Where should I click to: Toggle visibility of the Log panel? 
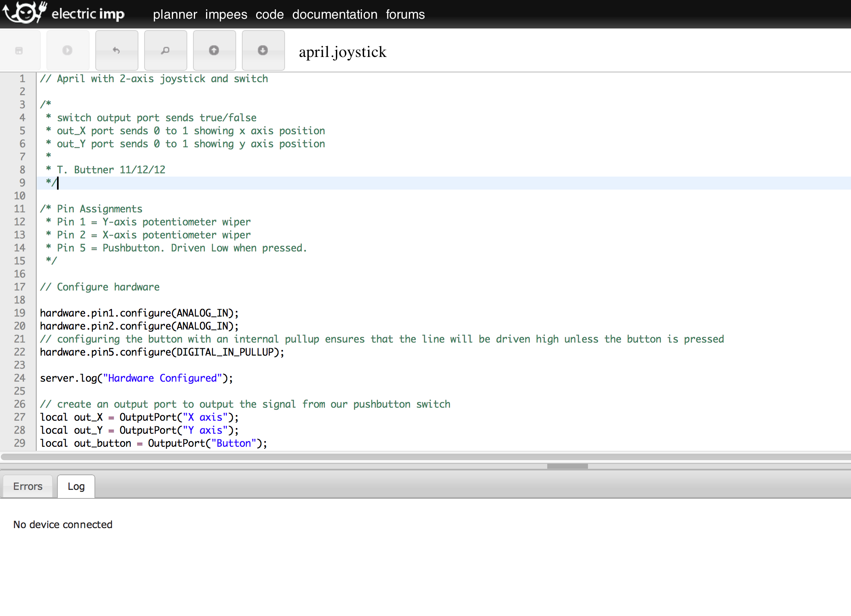76,486
